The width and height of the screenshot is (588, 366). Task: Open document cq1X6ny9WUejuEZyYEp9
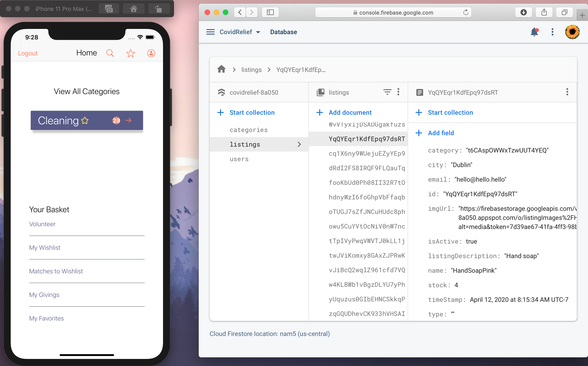tap(367, 153)
